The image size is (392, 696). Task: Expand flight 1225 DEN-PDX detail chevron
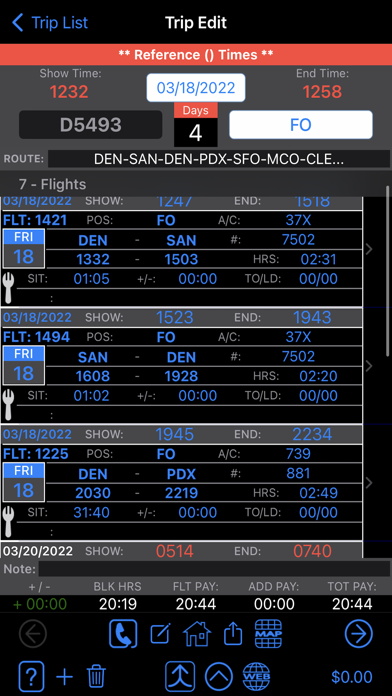[368, 483]
